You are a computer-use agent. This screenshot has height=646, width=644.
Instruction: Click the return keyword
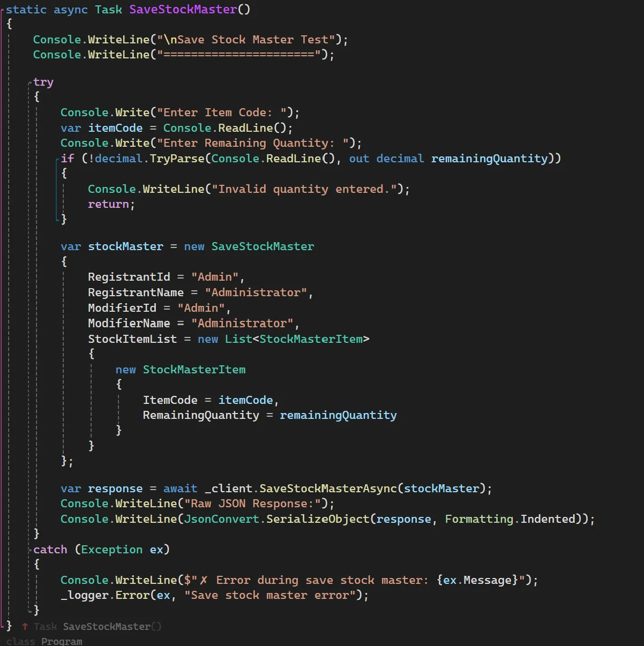108,204
